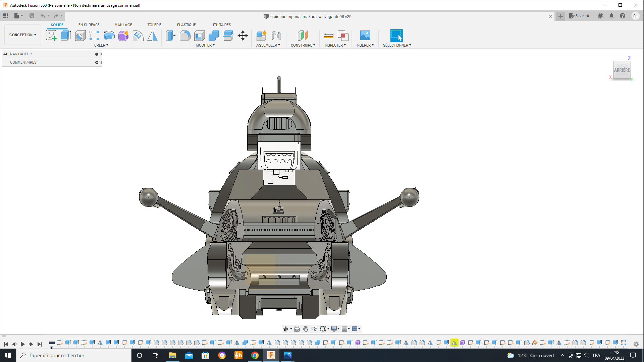Collapse the Navigateur panel double-arrow

pos(5,54)
